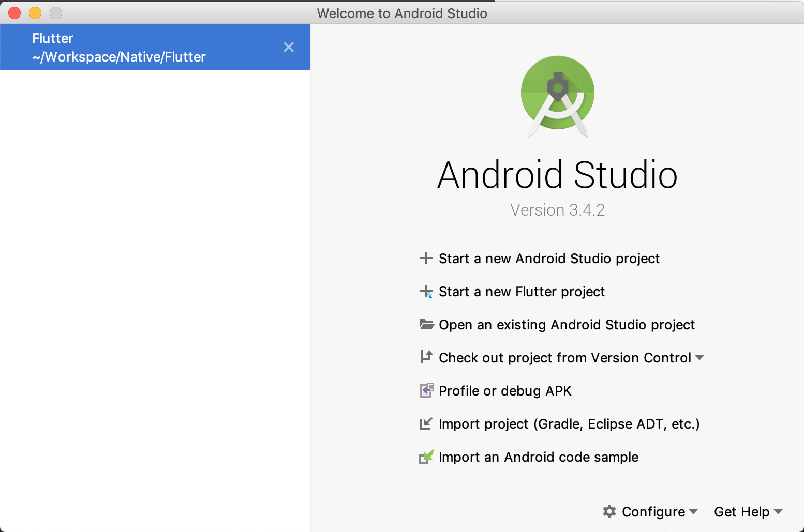Click the red close window button

14,13
